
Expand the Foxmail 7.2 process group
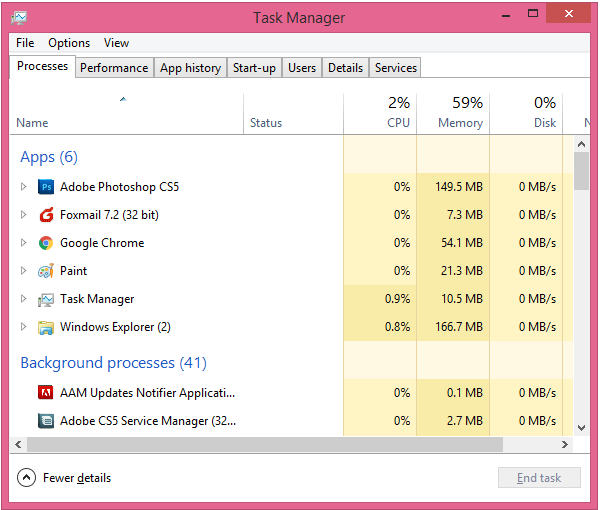23,215
